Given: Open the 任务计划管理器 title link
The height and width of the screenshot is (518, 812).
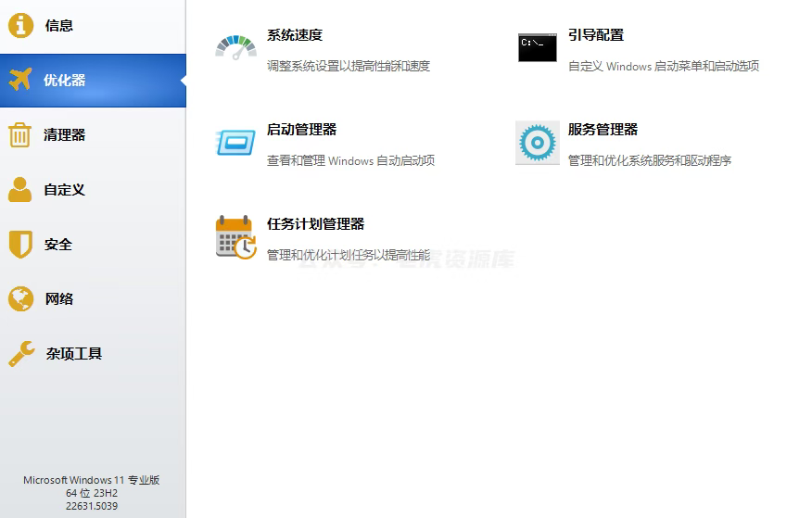Looking at the screenshot, I should (316, 224).
